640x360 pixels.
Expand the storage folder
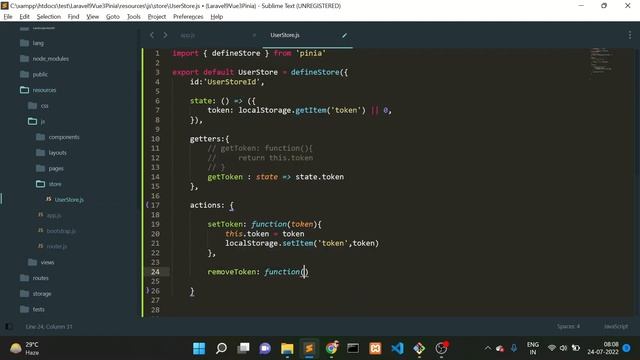click(x=42, y=293)
